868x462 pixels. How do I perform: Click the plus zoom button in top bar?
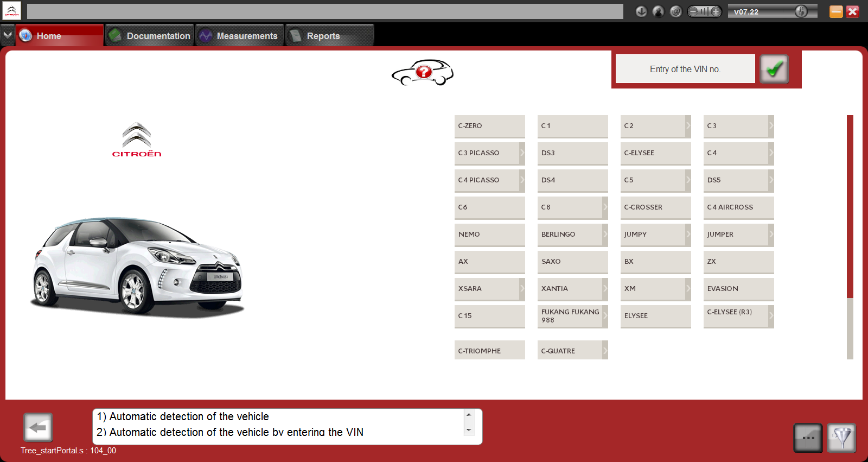(716, 11)
